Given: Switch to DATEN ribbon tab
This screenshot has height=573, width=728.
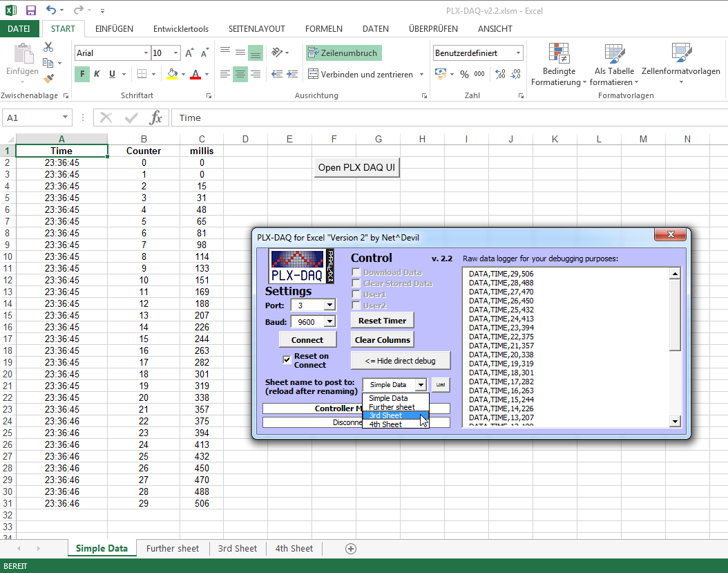Looking at the screenshot, I should (x=376, y=29).
